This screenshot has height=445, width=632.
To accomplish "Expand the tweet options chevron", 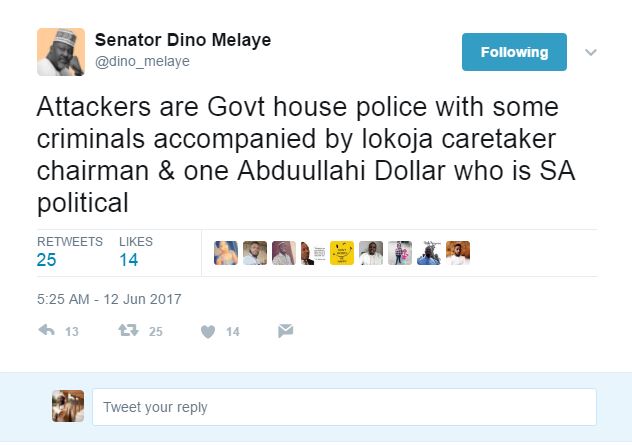I will coord(591,52).
